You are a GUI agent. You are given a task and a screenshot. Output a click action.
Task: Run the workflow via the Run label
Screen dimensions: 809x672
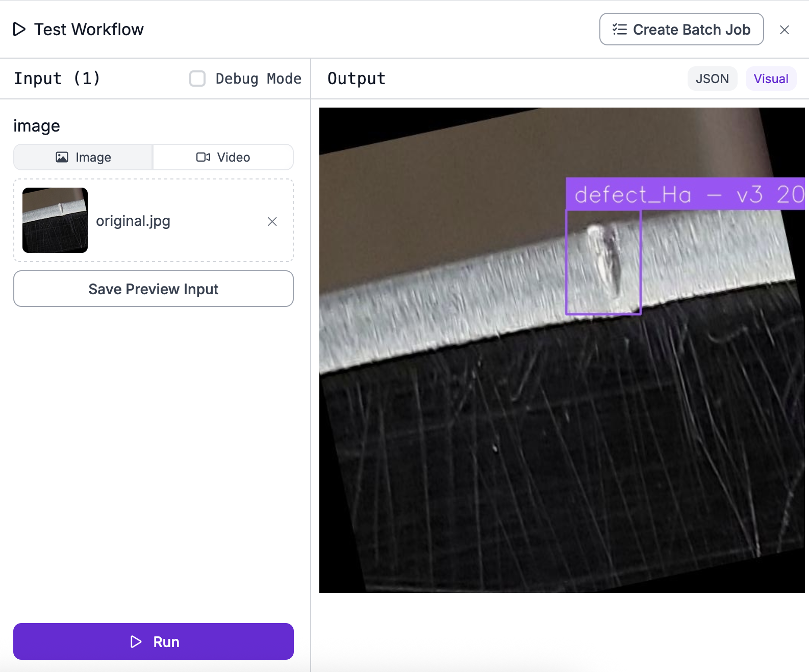[x=166, y=642]
